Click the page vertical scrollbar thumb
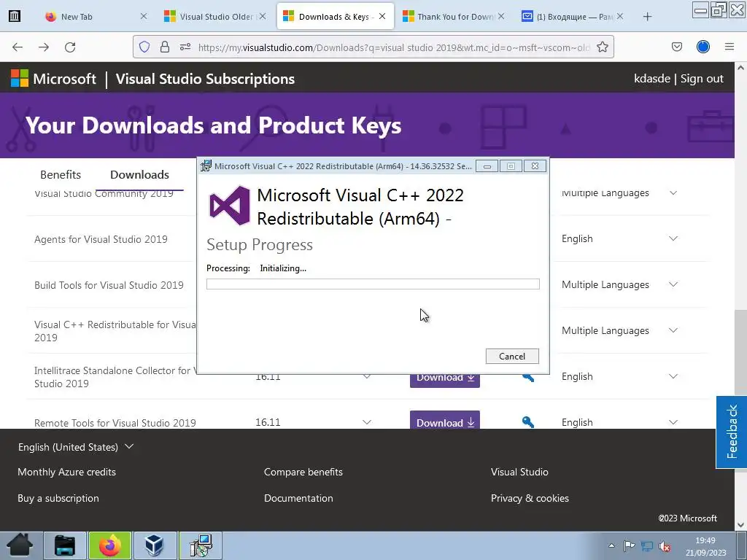The width and height of the screenshot is (747, 560). pos(740,352)
